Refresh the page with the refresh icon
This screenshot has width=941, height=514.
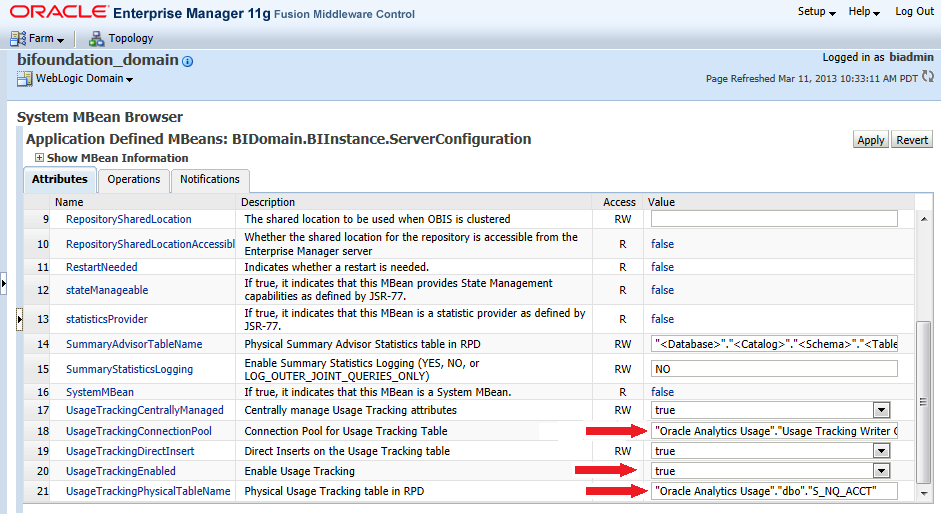[x=928, y=77]
